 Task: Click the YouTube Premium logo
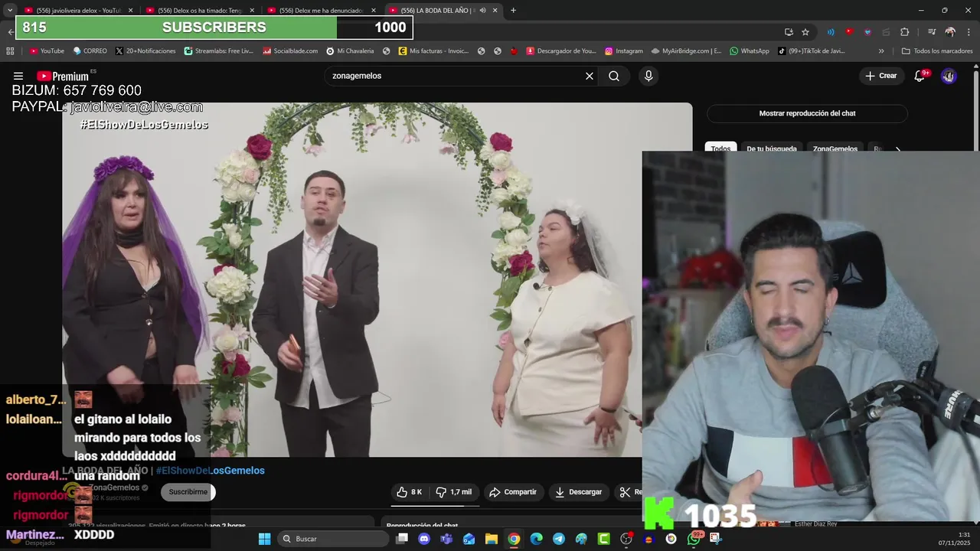point(63,76)
